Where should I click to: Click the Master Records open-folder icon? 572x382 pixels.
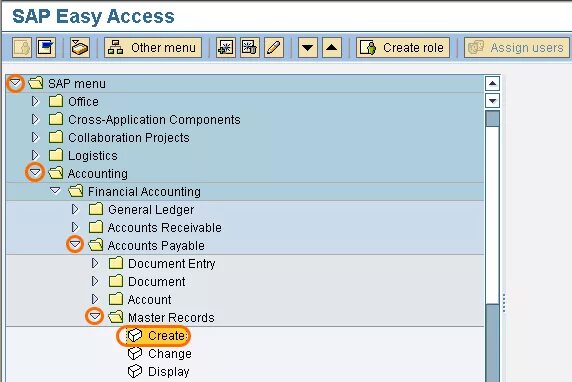(116, 317)
